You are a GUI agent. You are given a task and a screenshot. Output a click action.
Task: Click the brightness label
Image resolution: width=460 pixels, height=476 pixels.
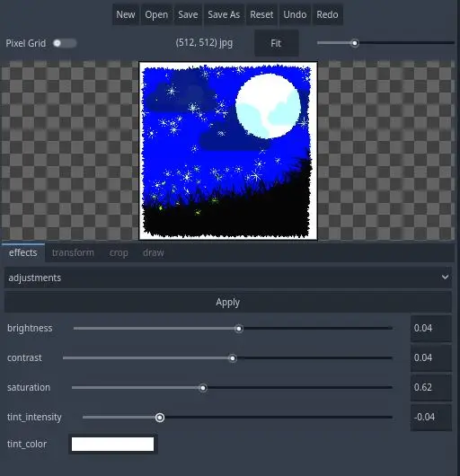coord(30,328)
